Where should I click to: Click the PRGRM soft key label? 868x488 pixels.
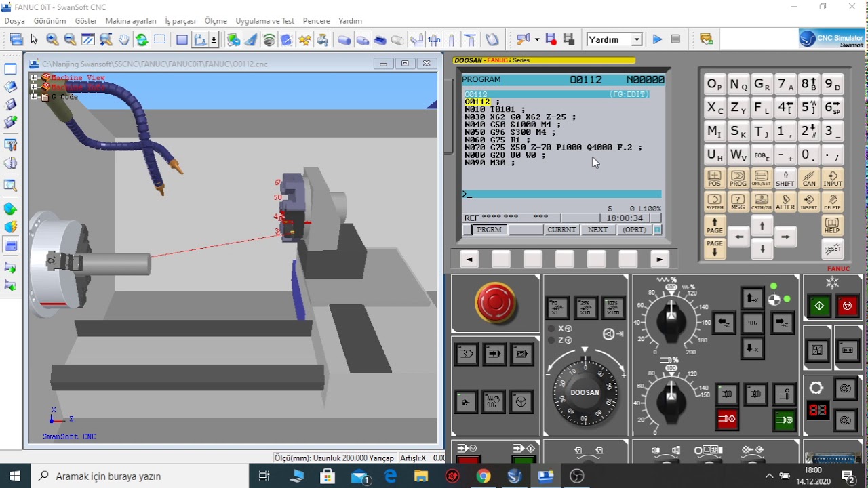(x=489, y=230)
